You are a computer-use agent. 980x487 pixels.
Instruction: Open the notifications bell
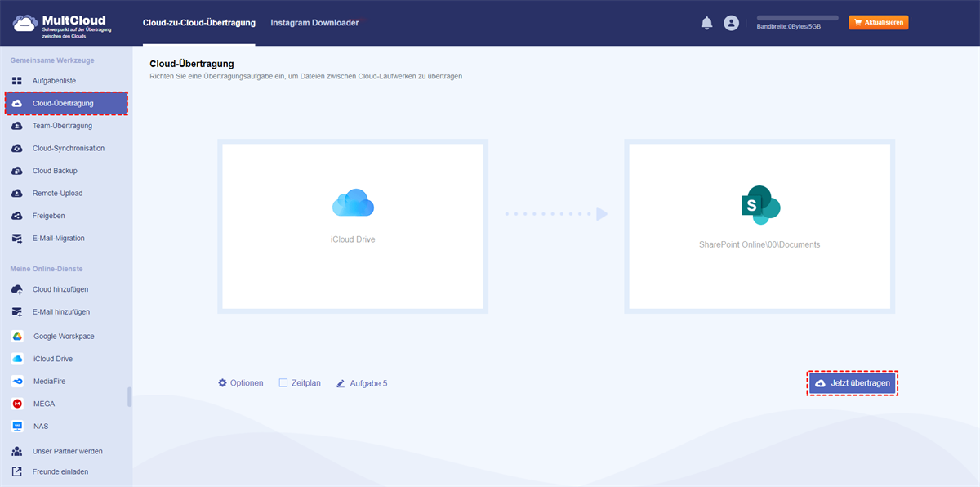click(x=706, y=23)
